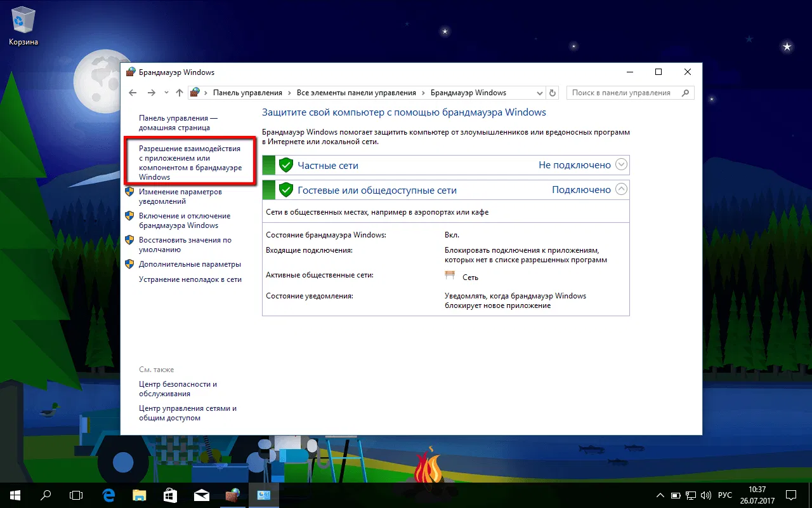
Task: Open Панель управления — домашняя страница link
Action: (178, 123)
